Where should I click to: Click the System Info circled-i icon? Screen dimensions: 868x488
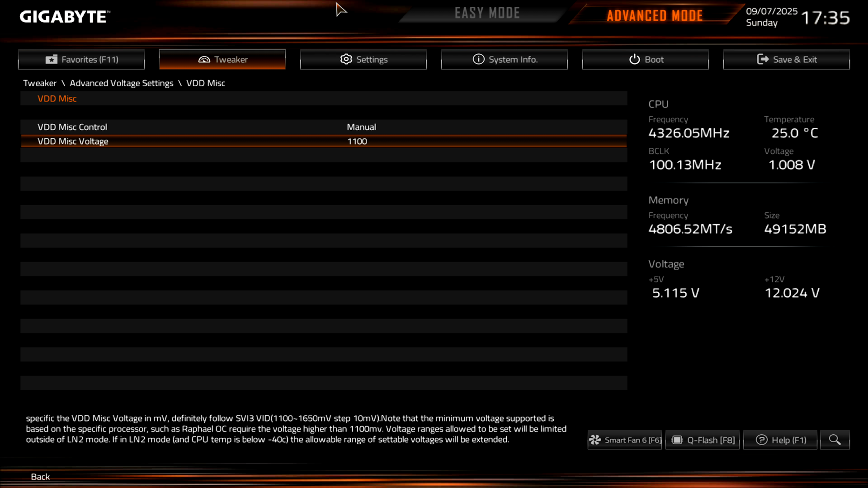coord(478,59)
